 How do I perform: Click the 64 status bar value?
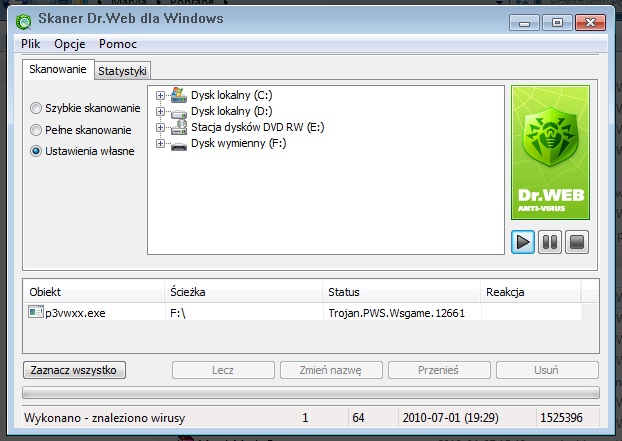pyautogui.click(x=358, y=418)
